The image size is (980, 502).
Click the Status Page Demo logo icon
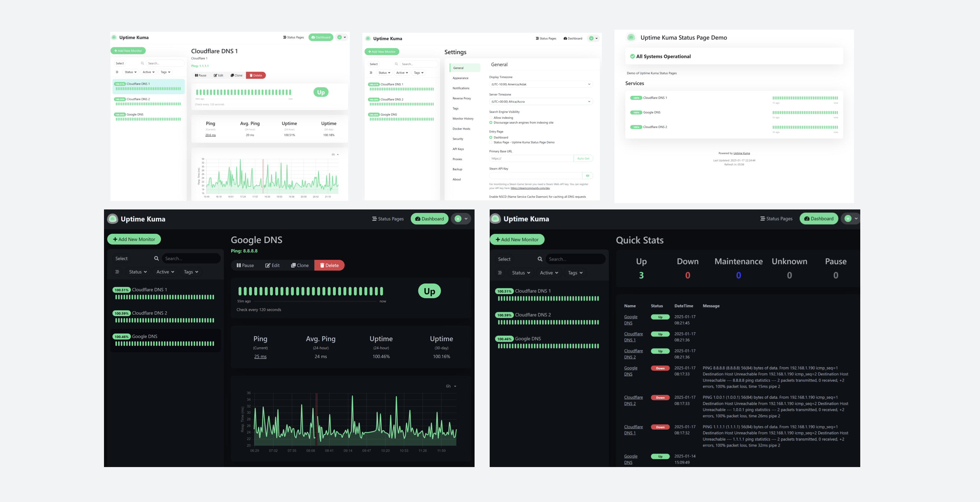631,37
